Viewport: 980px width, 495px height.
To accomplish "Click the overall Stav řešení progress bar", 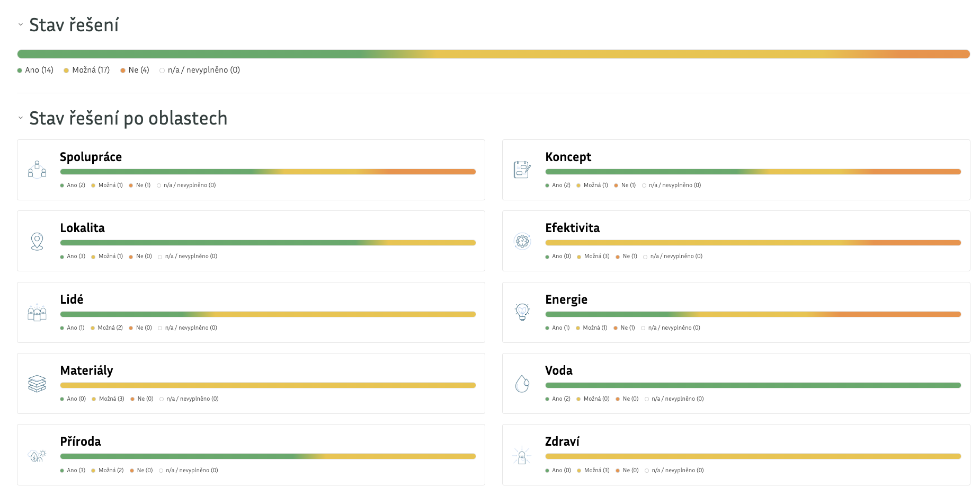I will pyautogui.click(x=493, y=54).
